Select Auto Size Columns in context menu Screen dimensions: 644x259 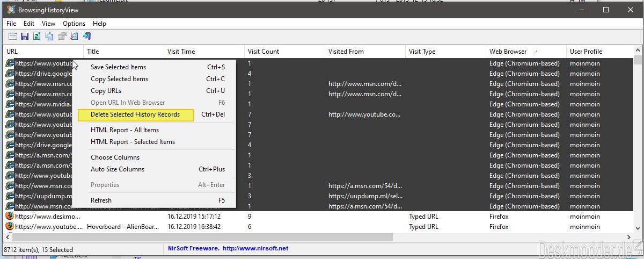pyautogui.click(x=154, y=169)
